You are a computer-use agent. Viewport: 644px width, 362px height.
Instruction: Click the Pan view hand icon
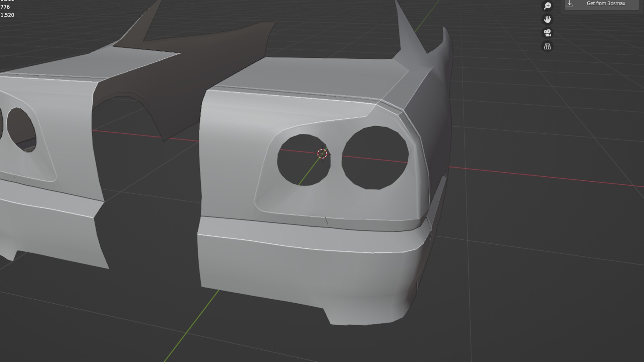[547, 19]
